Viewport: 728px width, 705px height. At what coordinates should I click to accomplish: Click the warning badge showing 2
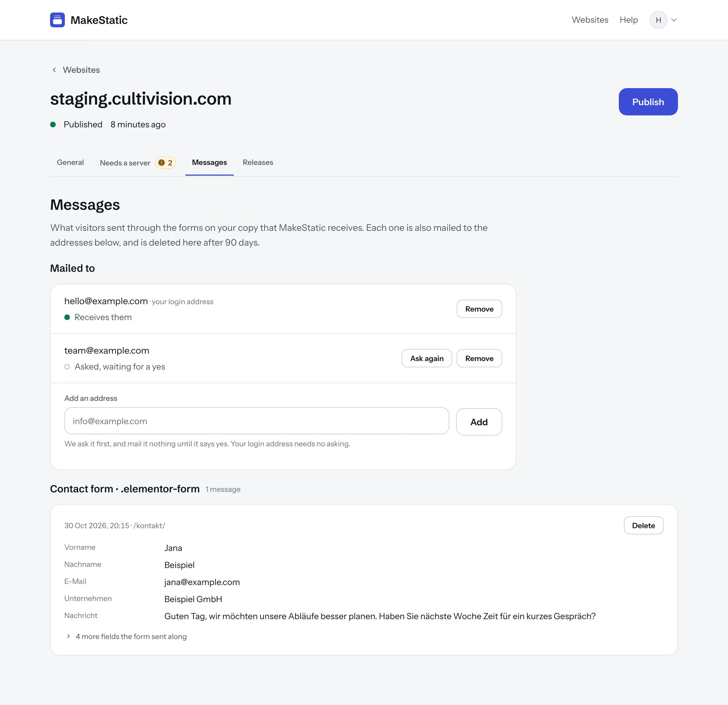(165, 163)
